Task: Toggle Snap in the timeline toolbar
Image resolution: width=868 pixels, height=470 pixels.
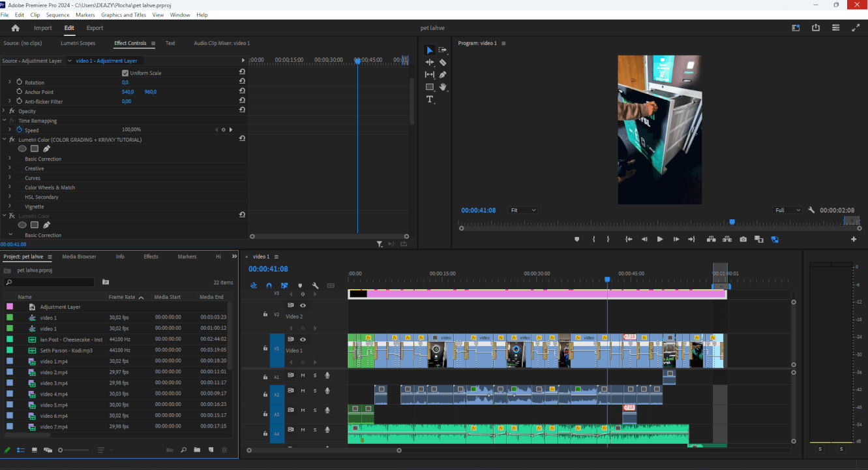Action: pyautogui.click(x=269, y=285)
